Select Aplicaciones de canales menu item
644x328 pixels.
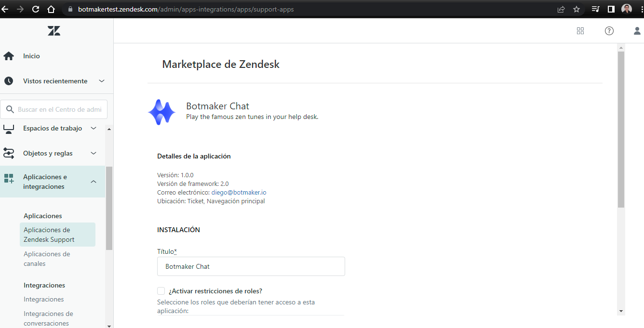(47, 259)
